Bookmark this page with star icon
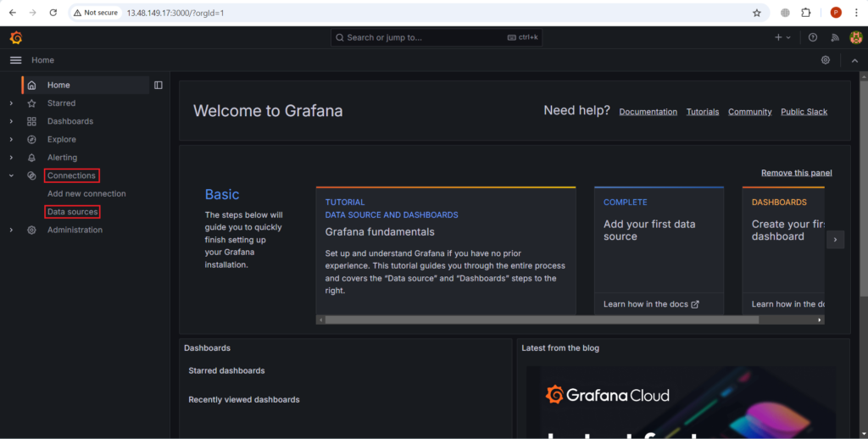The width and height of the screenshot is (868, 439). [757, 13]
